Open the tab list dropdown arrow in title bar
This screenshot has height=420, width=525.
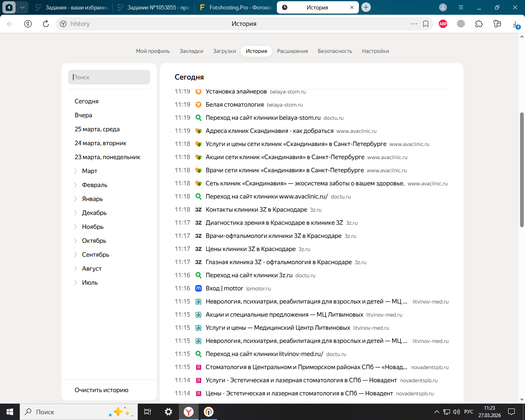click(x=23, y=7)
